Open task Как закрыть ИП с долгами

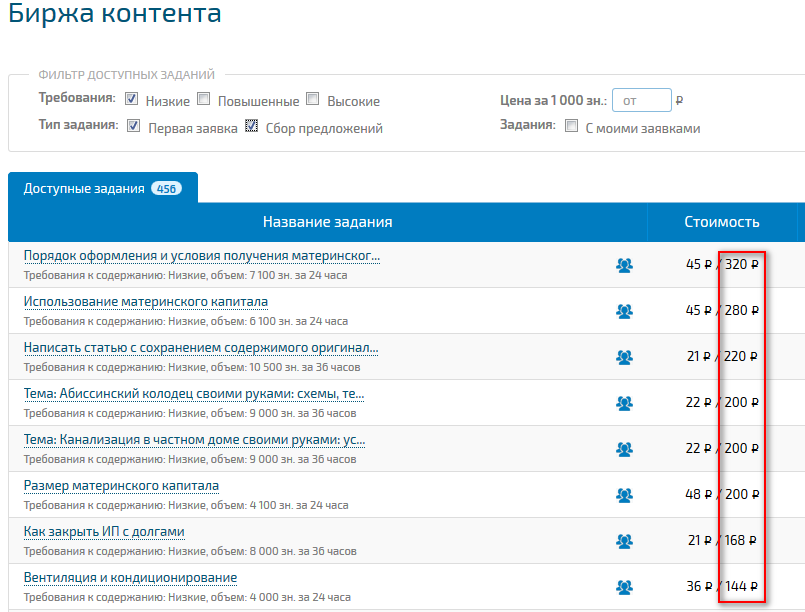(104, 532)
